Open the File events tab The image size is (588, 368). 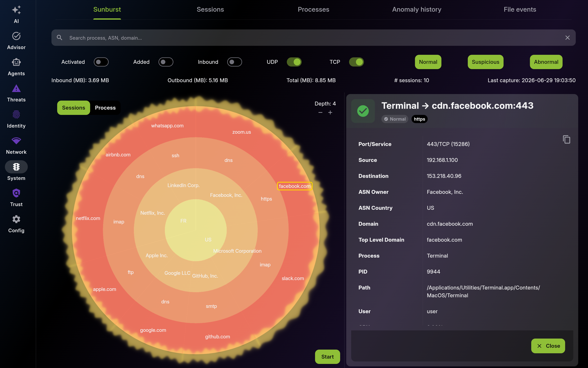pos(520,9)
